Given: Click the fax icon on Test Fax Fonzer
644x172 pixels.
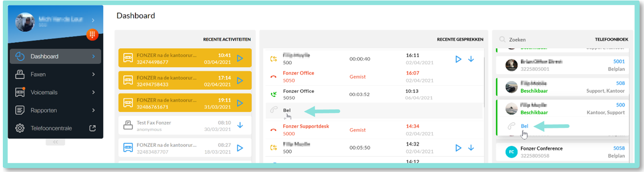Looking at the screenshot, I should pos(128,126).
